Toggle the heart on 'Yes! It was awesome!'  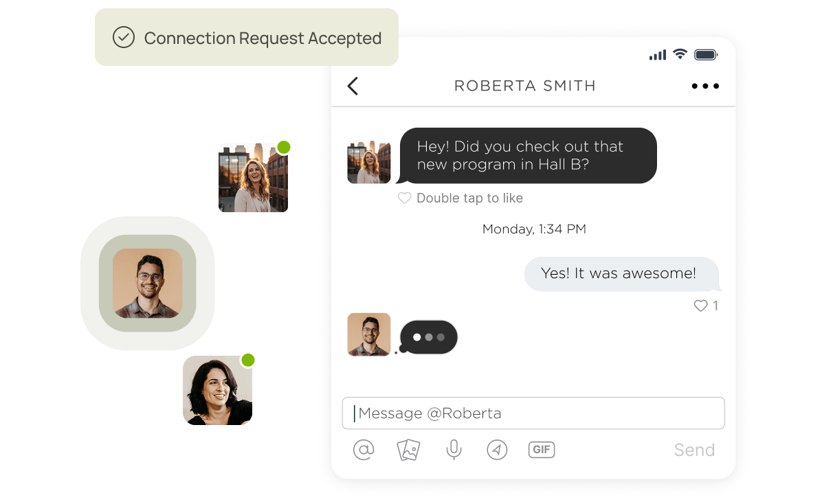coord(700,306)
